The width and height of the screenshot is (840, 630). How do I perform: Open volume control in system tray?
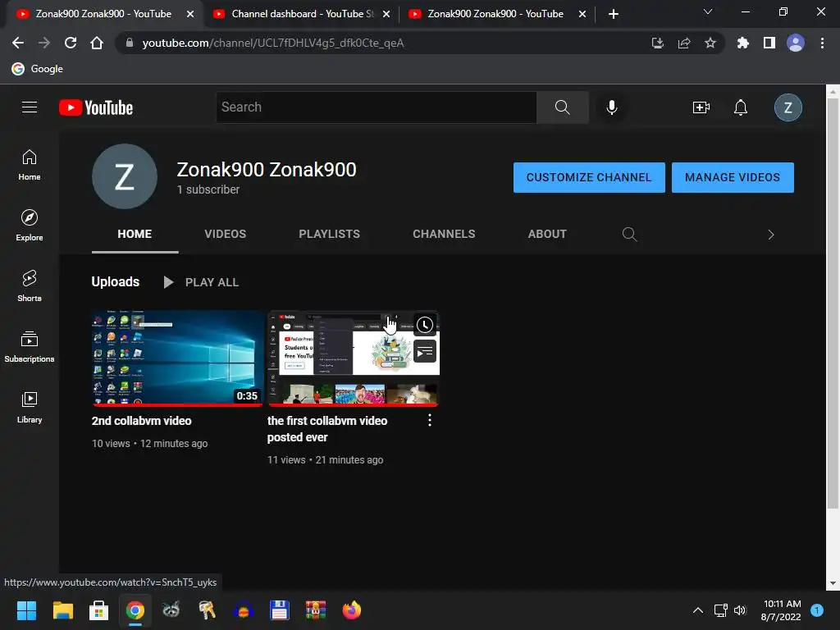pyautogui.click(x=740, y=610)
